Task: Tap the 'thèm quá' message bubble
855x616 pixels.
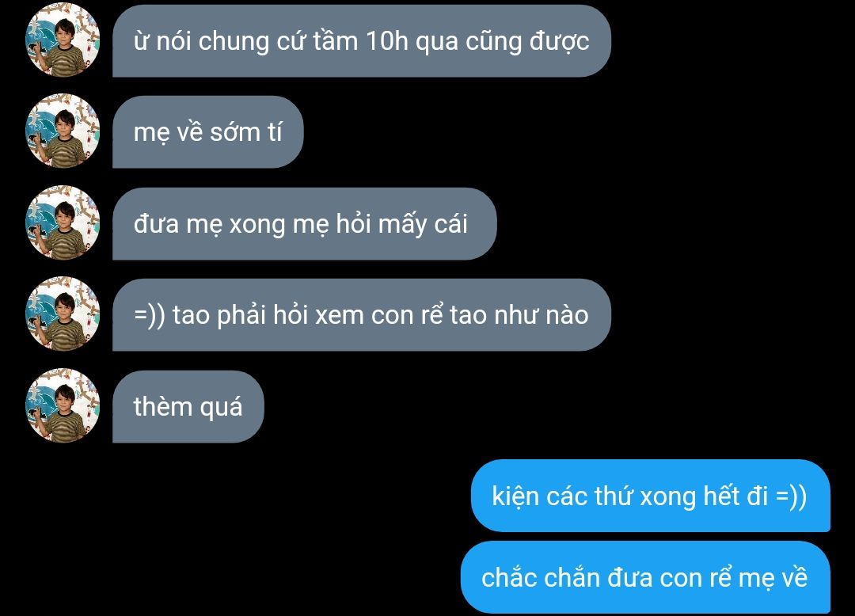Action: pos(188,407)
